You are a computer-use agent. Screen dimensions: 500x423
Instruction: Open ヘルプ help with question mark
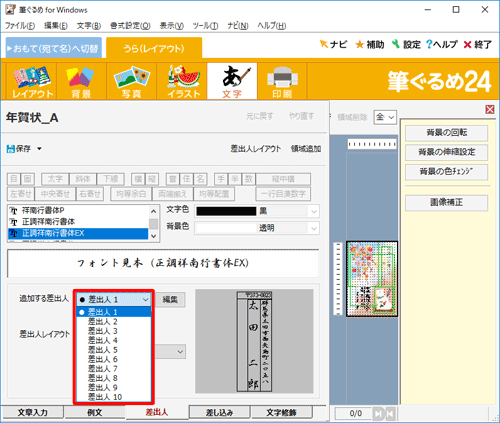coord(442,44)
